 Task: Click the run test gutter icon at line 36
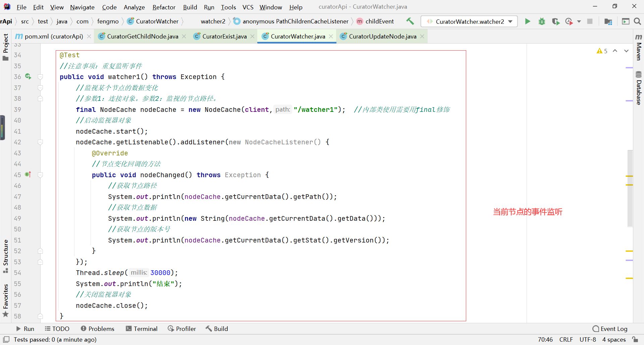click(28, 77)
